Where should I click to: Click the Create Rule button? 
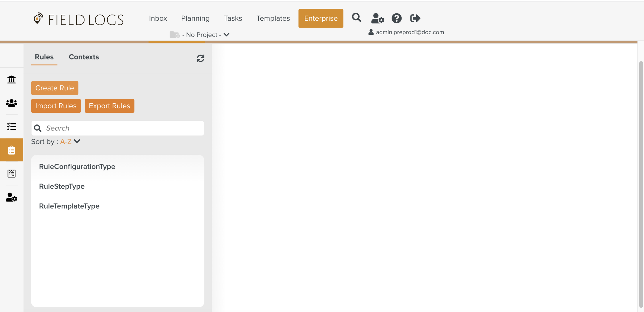tap(55, 88)
